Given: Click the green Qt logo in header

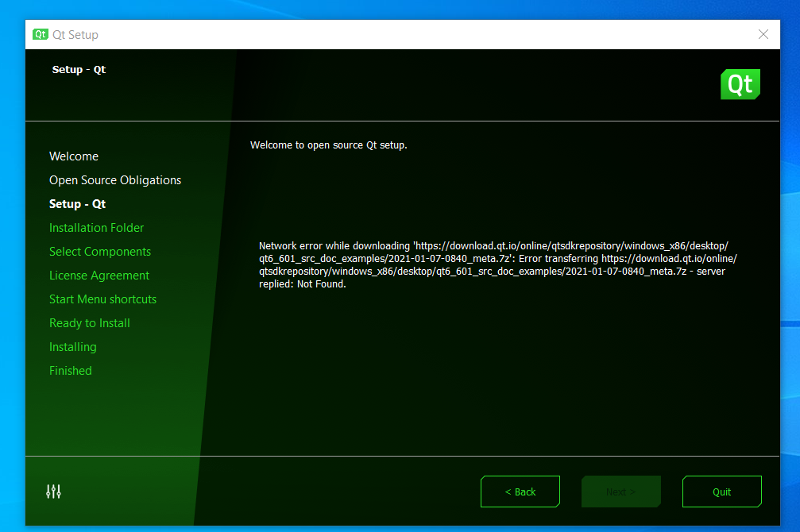Looking at the screenshot, I should click(x=740, y=84).
